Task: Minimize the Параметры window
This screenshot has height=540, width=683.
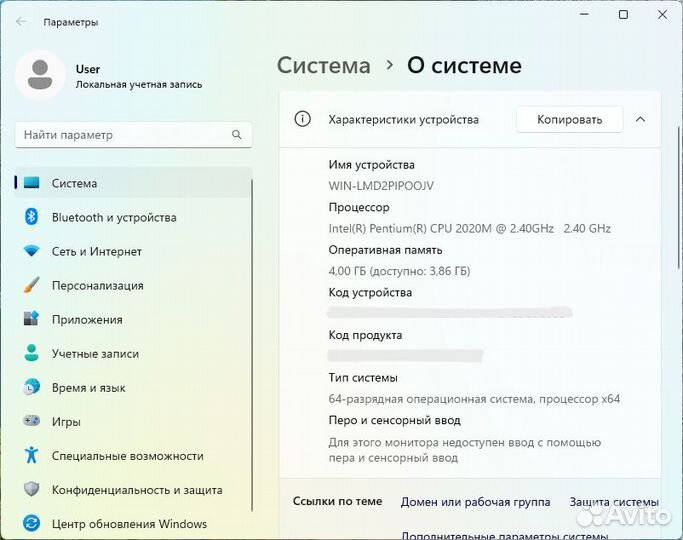Action: point(584,14)
